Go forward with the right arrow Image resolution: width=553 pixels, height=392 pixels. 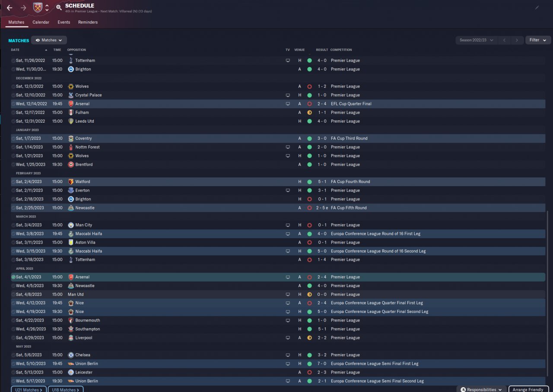click(23, 8)
